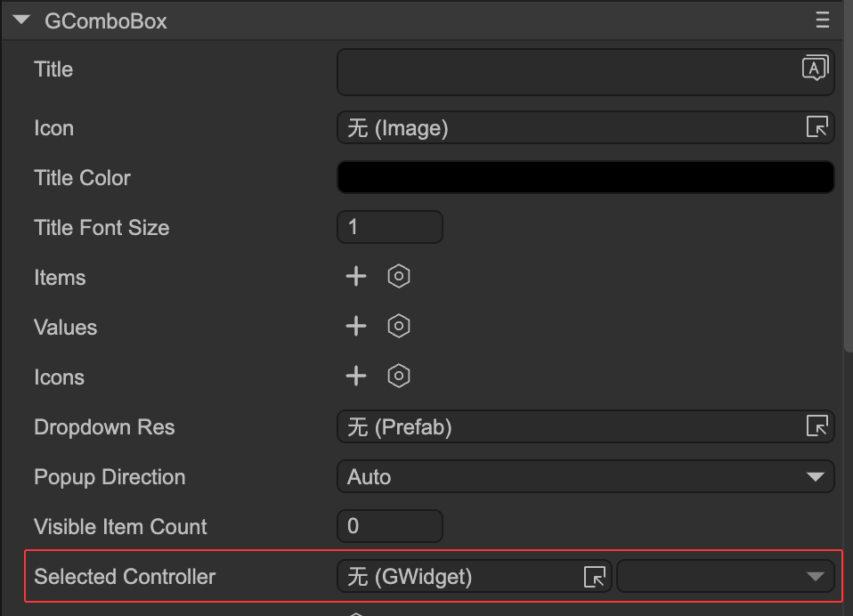Click the Visible Item Count field
The image size is (853, 616).
click(389, 526)
